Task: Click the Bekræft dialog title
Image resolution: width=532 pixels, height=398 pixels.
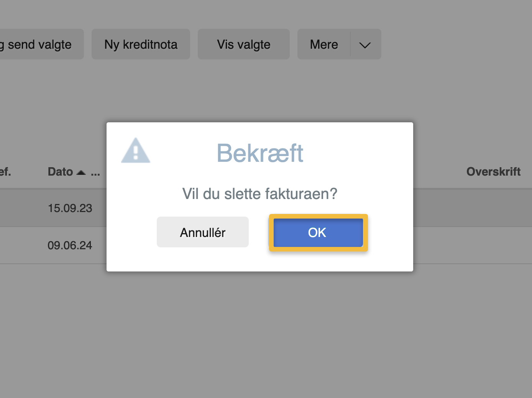Action: click(x=260, y=153)
